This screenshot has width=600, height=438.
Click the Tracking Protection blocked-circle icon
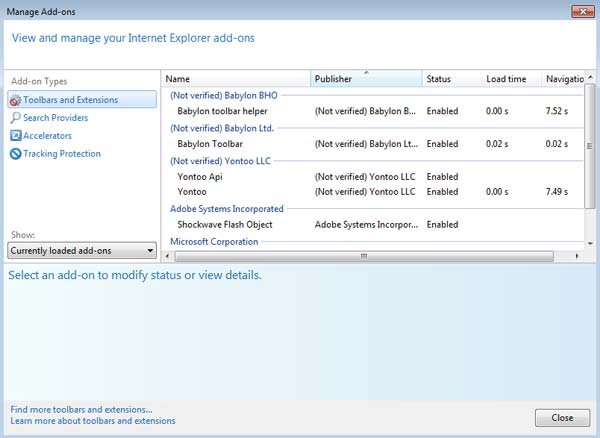click(x=15, y=154)
